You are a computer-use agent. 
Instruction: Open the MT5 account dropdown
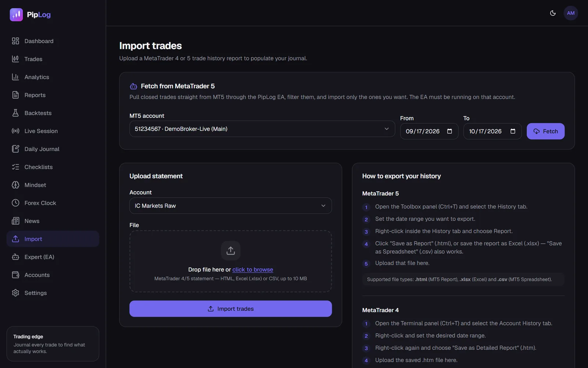262,129
